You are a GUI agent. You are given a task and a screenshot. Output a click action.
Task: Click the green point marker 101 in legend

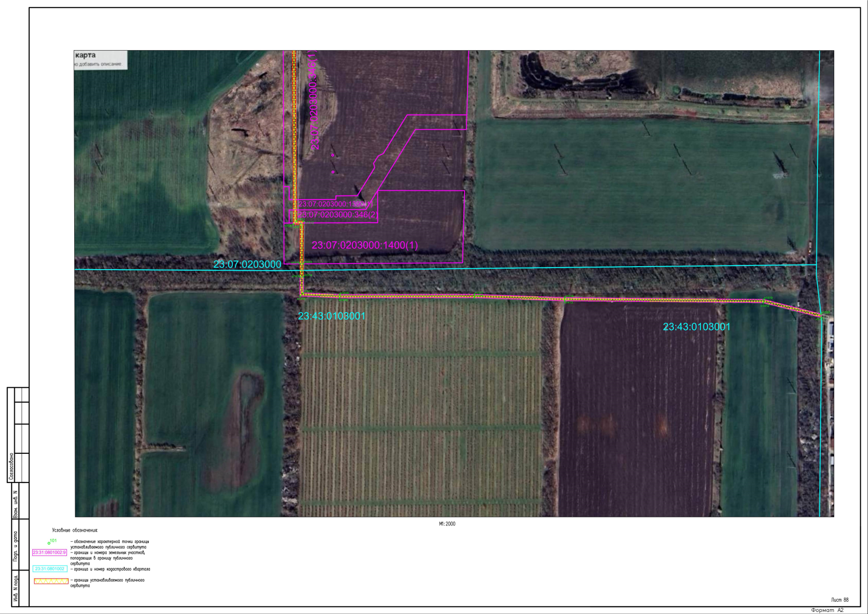(50, 542)
